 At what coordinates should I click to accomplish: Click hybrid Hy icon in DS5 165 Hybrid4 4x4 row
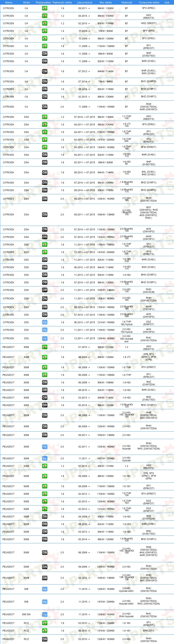tap(45, 339)
